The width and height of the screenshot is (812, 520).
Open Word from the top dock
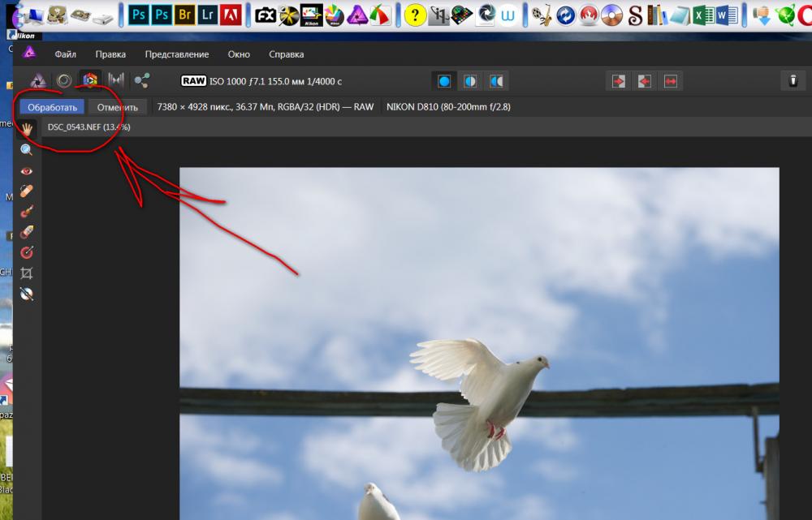click(727, 15)
